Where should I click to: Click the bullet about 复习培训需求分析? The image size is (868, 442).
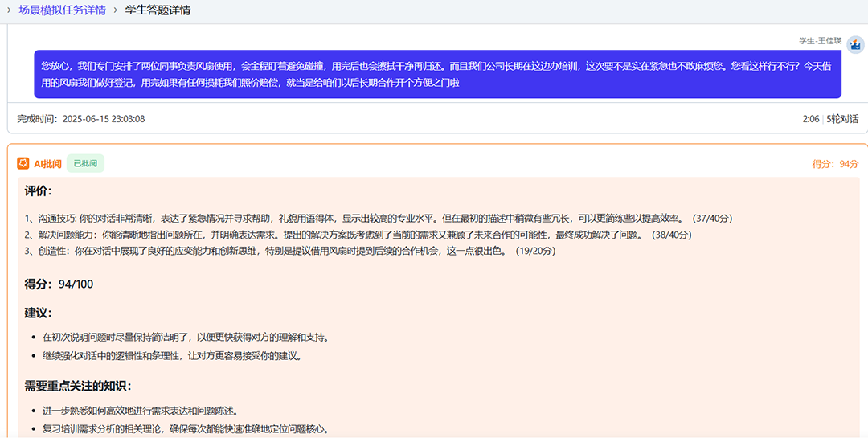[186, 428]
